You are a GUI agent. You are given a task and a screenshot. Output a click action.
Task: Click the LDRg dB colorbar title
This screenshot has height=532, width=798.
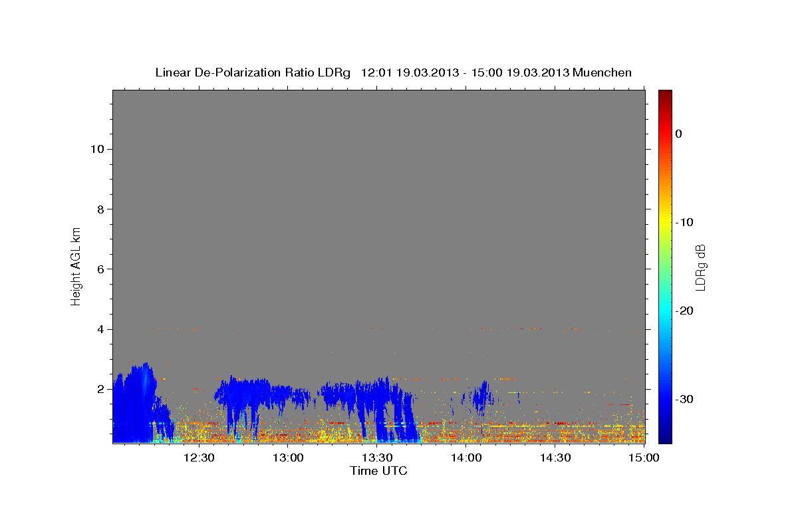(x=700, y=267)
